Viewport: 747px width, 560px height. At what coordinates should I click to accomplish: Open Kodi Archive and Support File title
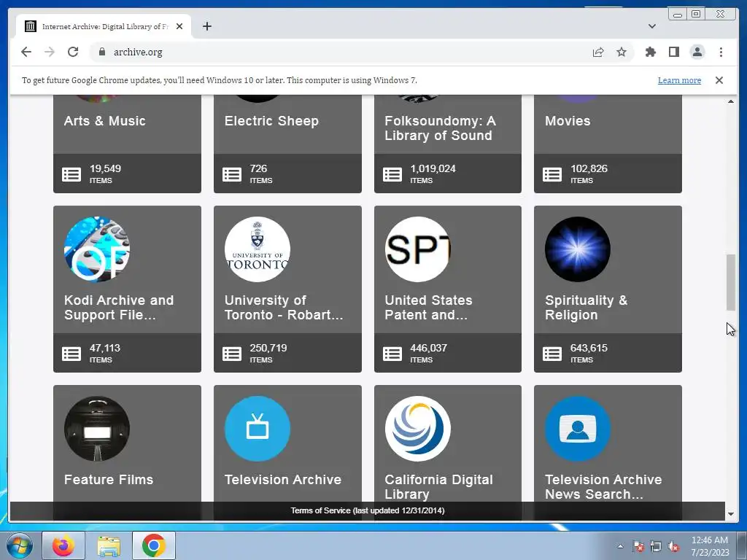pyautogui.click(x=119, y=308)
